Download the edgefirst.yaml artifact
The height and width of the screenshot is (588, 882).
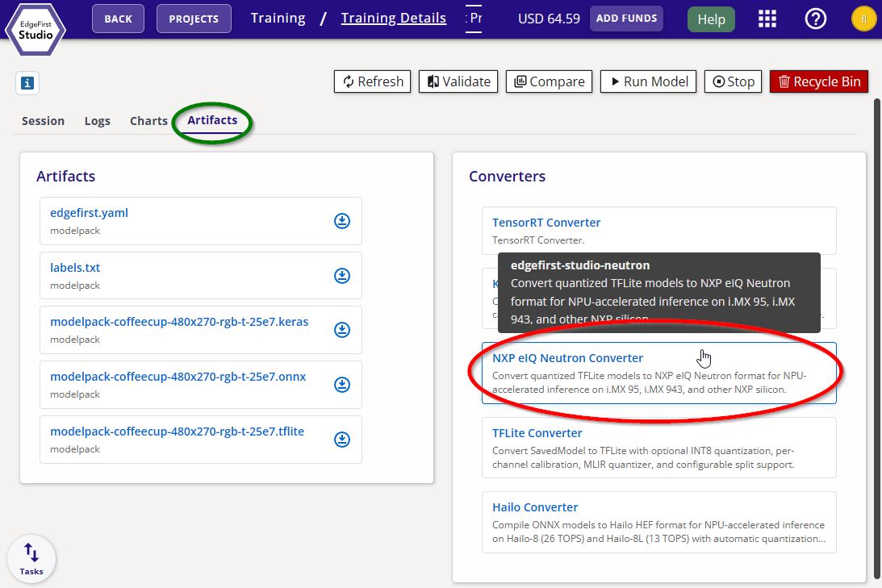click(x=342, y=221)
